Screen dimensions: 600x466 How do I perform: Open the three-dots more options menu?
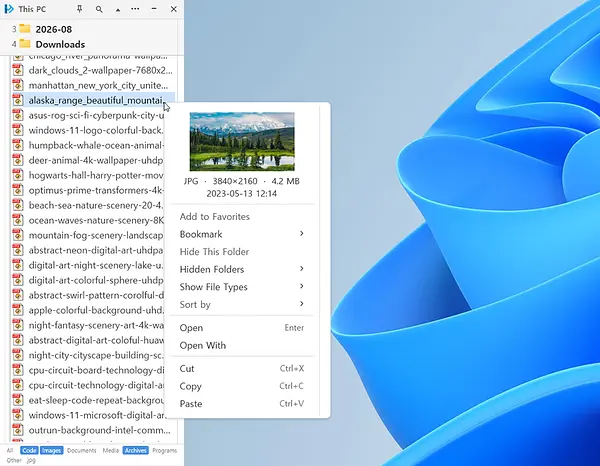tap(135, 9)
